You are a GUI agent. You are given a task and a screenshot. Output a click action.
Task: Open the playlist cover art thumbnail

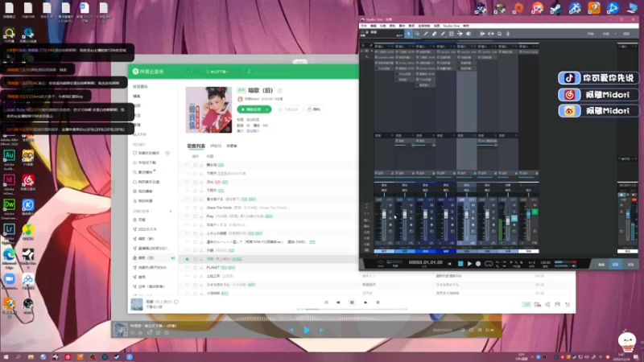point(208,109)
